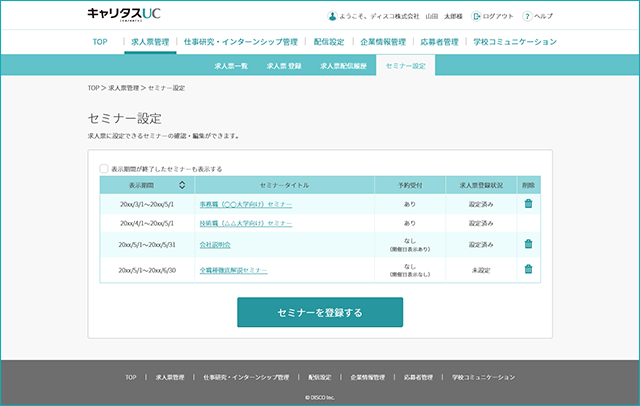This screenshot has height=406, width=640.
Task: Click 求人票管理 in the breadcrumb trail
Action: (124, 88)
